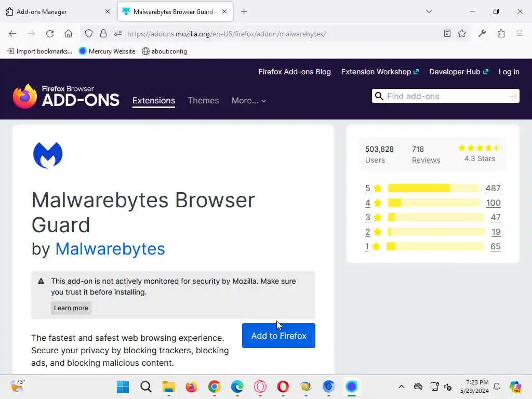View site security padlock information
532x399 pixels.
(103, 34)
